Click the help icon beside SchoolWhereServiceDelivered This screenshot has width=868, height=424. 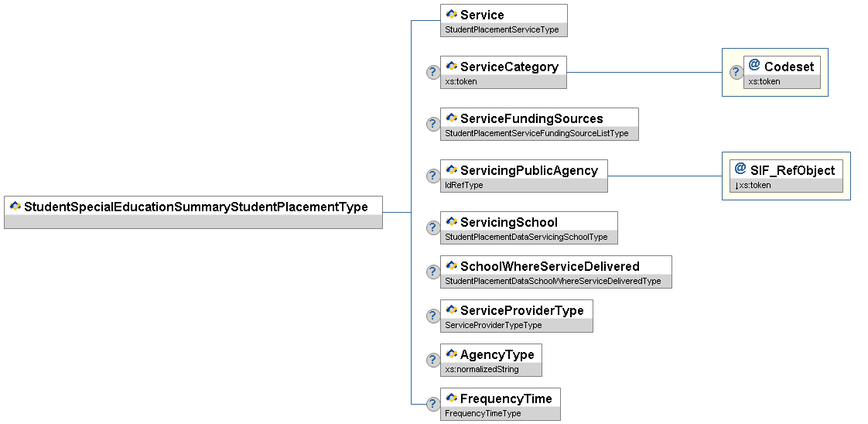point(433,272)
